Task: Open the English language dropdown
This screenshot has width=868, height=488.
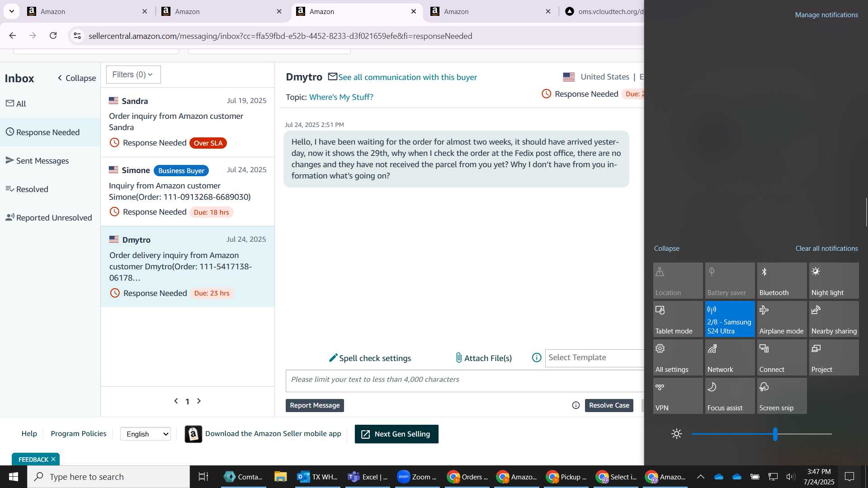Action: [x=146, y=434]
